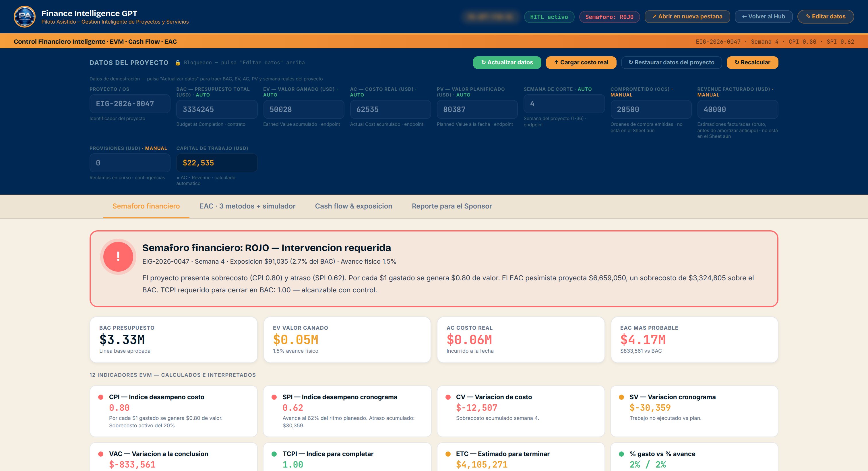Click the green dot on TCPI card

click(274, 454)
